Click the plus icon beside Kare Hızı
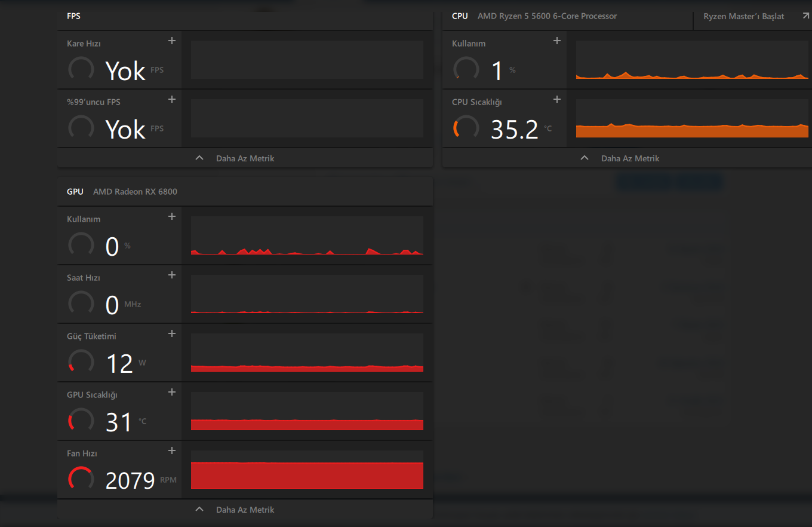Screen dimensions: 812x527 172,41
